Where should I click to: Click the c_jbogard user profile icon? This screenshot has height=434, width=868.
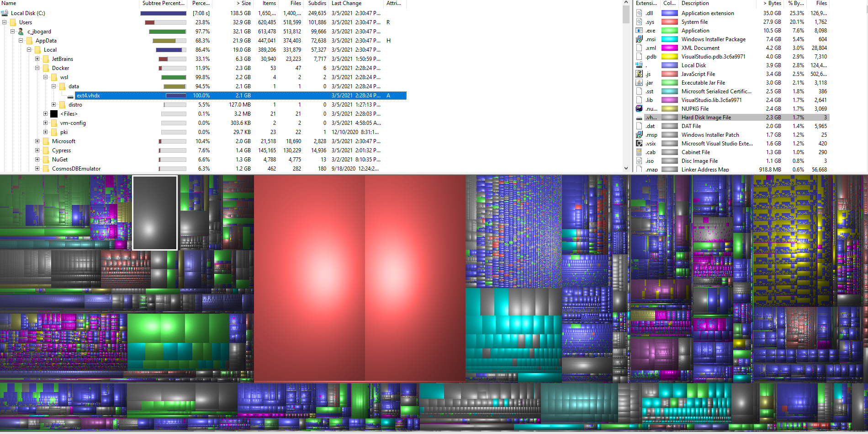(21, 32)
